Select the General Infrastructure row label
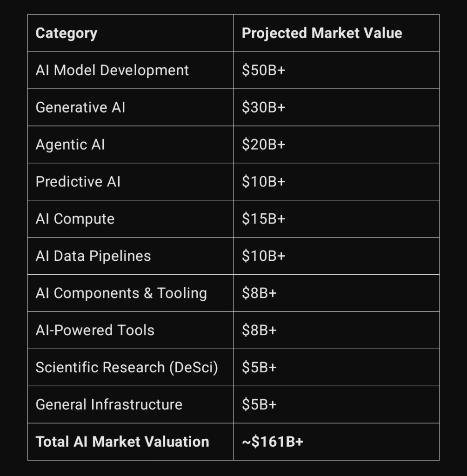 (109, 405)
